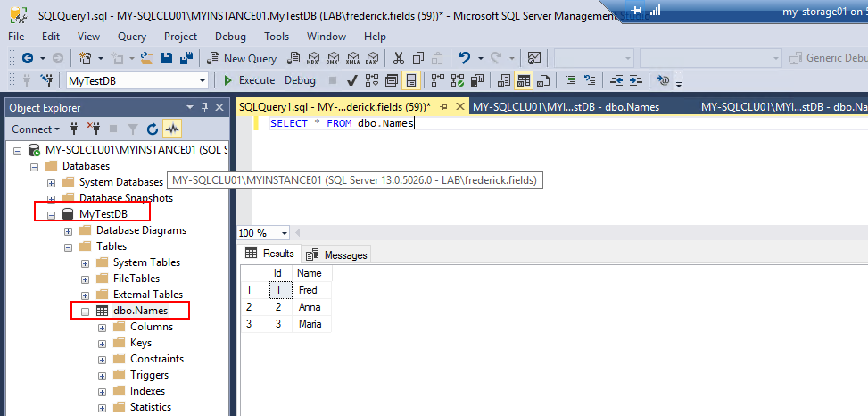Decrease the indent of selected lines
Viewport: 868px width, 416px height.
[x=616, y=81]
